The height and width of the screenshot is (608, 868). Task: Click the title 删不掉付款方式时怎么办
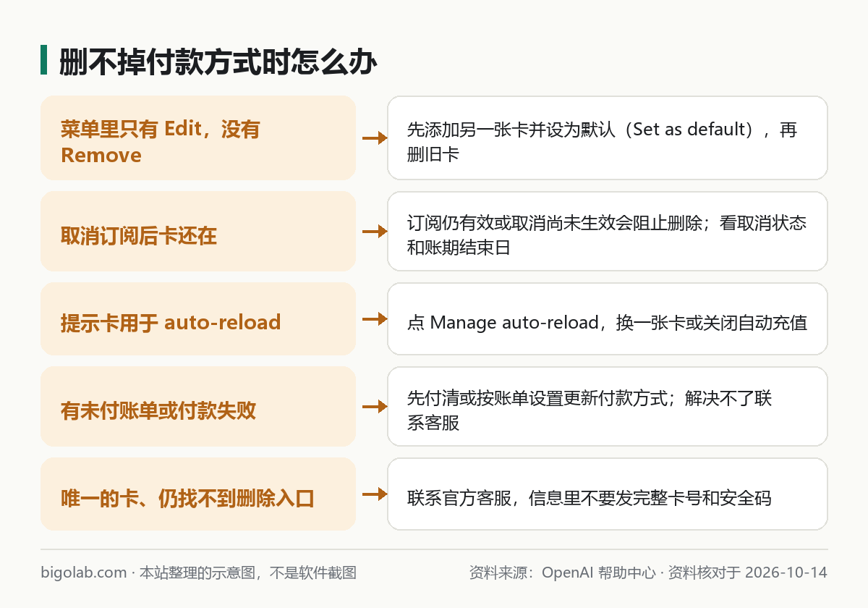218,62
